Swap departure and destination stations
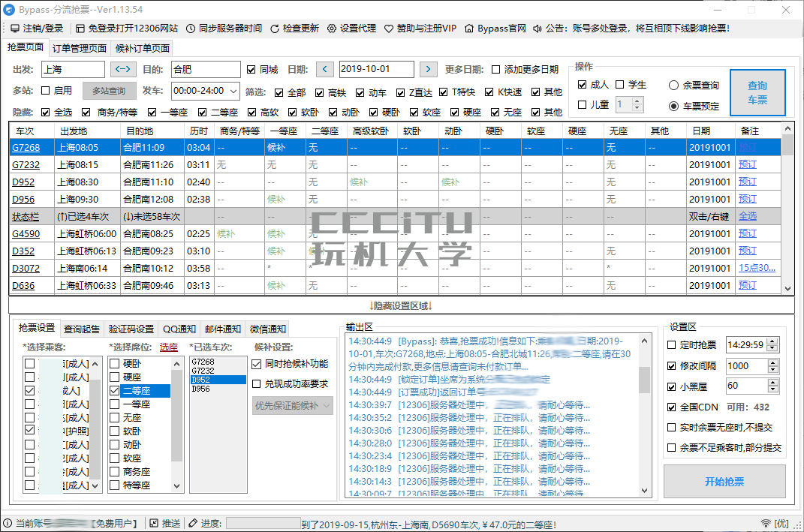The width and height of the screenshot is (804, 532). (123, 69)
